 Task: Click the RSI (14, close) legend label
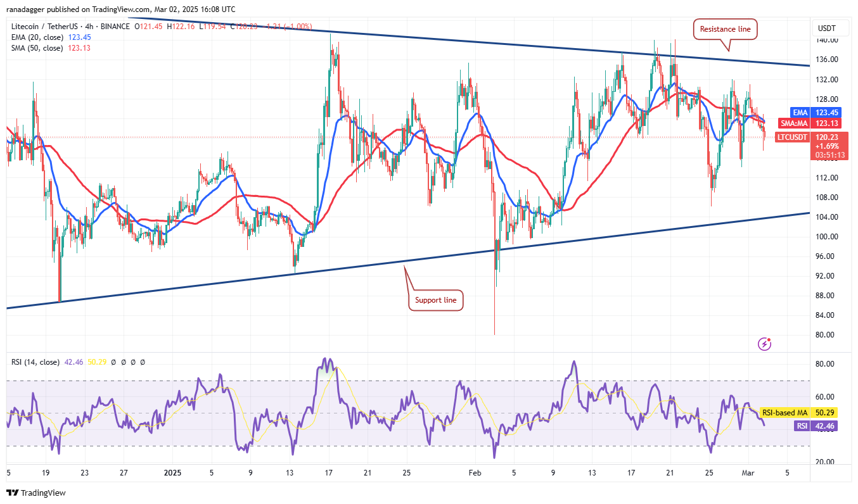click(x=35, y=362)
